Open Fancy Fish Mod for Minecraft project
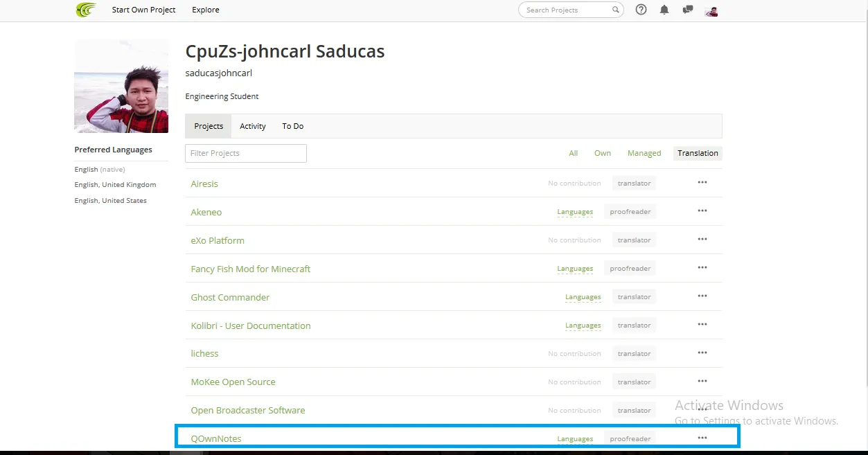Image resolution: width=868 pixels, height=455 pixels. point(251,269)
